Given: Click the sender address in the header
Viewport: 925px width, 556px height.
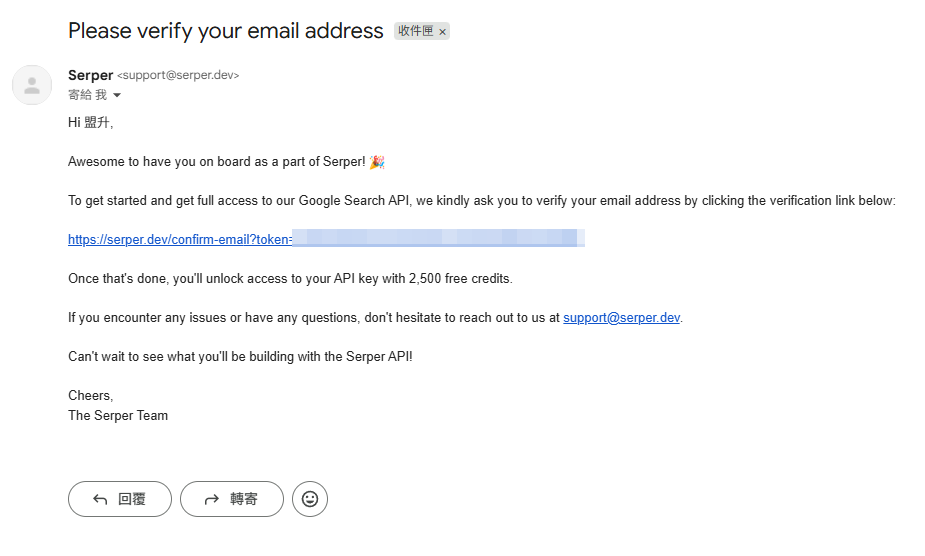Looking at the screenshot, I should (178, 76).
